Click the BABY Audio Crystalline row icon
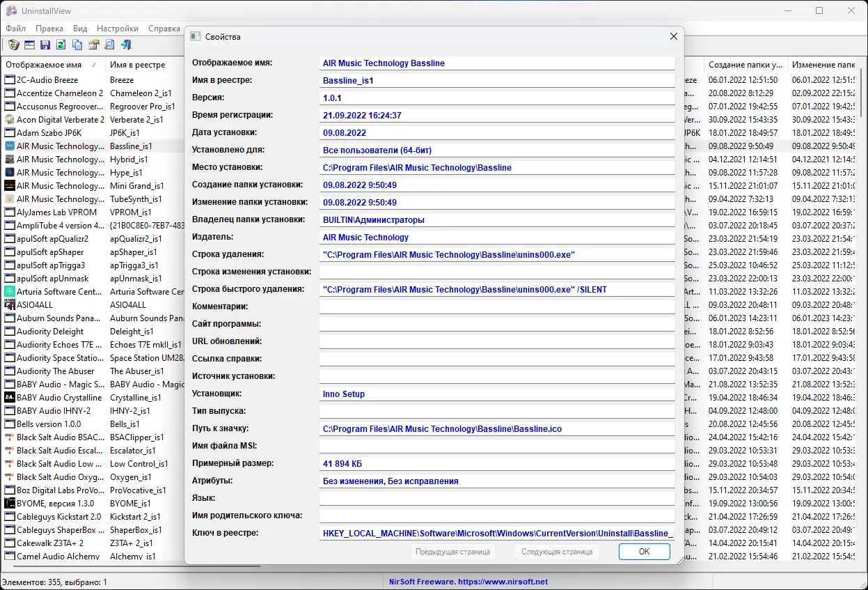Screen dimensions: 868x590 click(10, 398)
